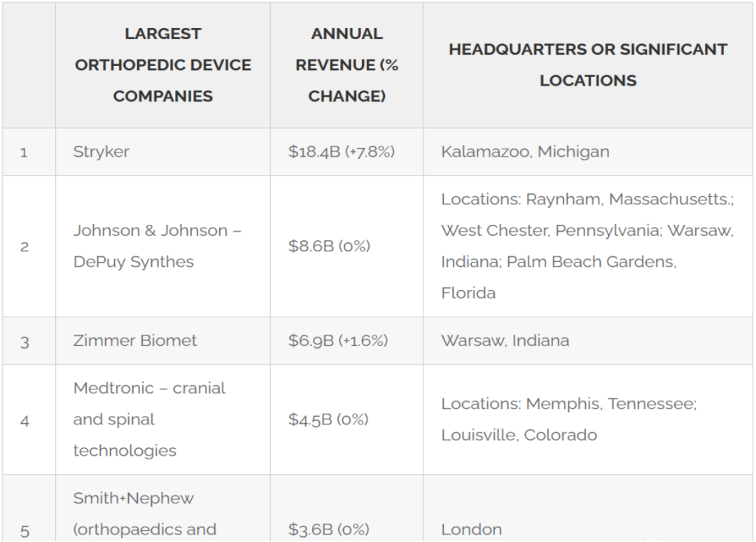
Task: Select the Smith+Nephew company cell
Action: point(163,508)
